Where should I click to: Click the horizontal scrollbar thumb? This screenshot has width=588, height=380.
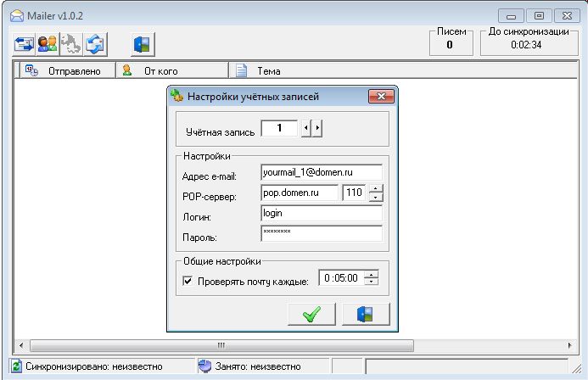(x=221, y=345)
